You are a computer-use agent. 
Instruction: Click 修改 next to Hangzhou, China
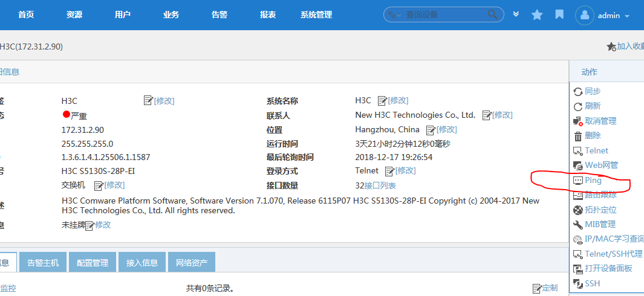[x=446, y=130]
